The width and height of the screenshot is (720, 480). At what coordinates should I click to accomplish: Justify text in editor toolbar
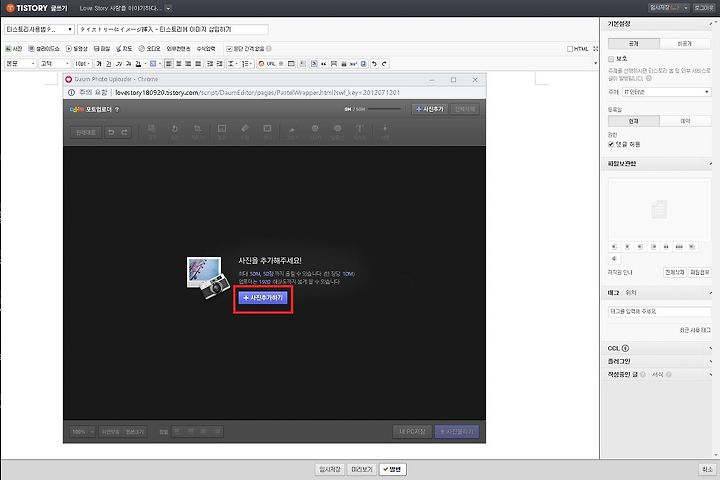point(198,64)
